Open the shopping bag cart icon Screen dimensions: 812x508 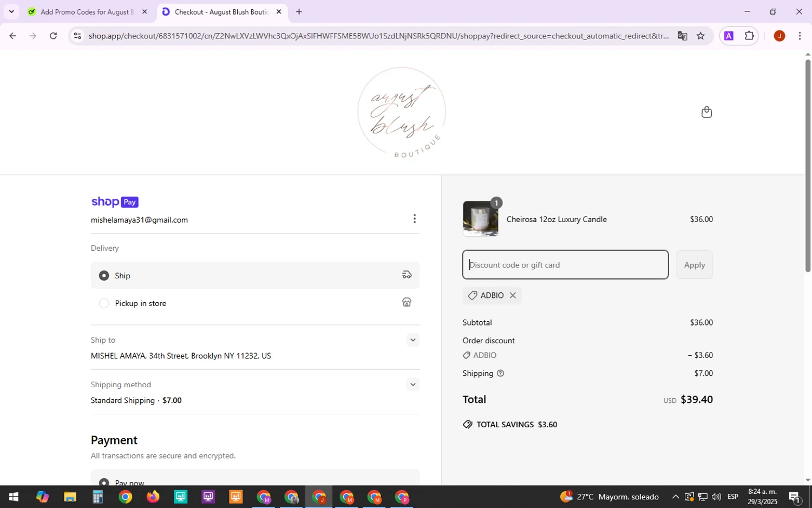click(706, 112)
